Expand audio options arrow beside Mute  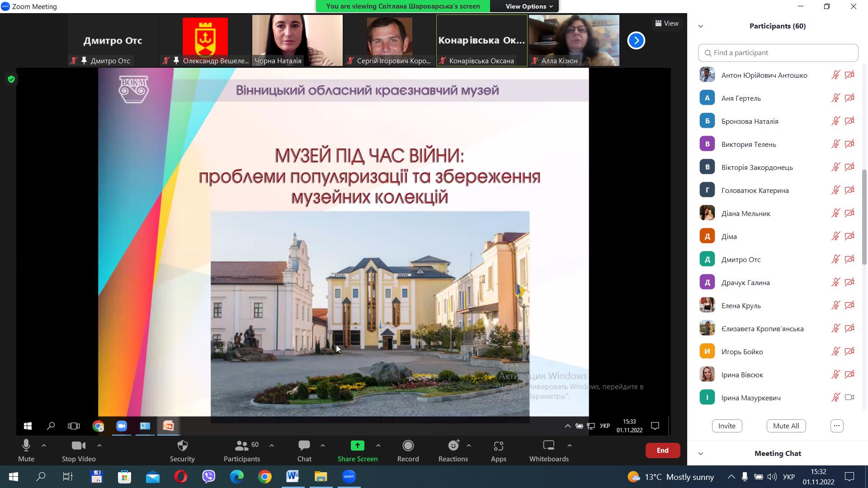[x=44, y=446]
